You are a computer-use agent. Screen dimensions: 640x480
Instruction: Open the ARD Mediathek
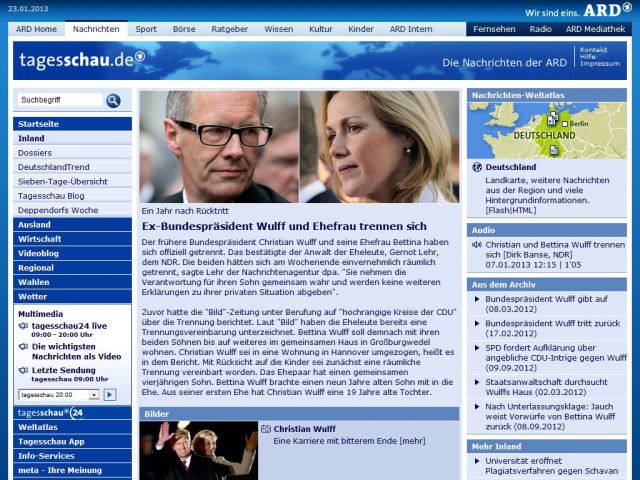click(x=596, y=29)
